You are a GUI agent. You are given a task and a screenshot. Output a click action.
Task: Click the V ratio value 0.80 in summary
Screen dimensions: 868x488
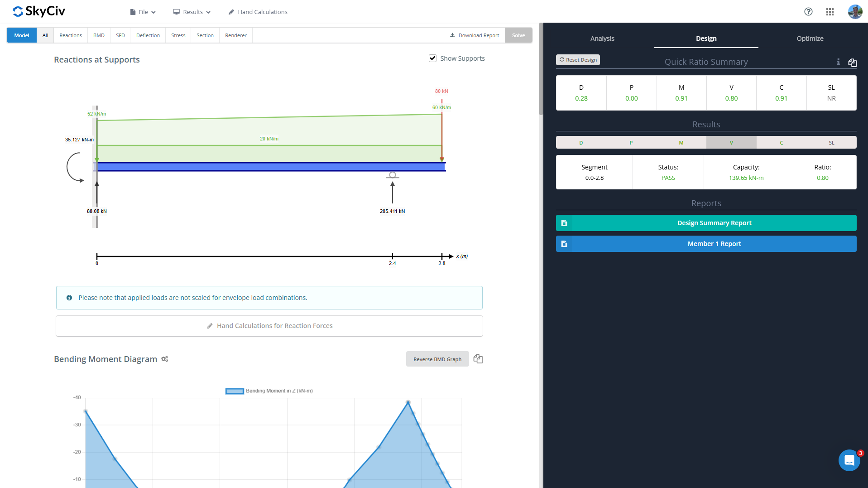click(x=731, y=98)
